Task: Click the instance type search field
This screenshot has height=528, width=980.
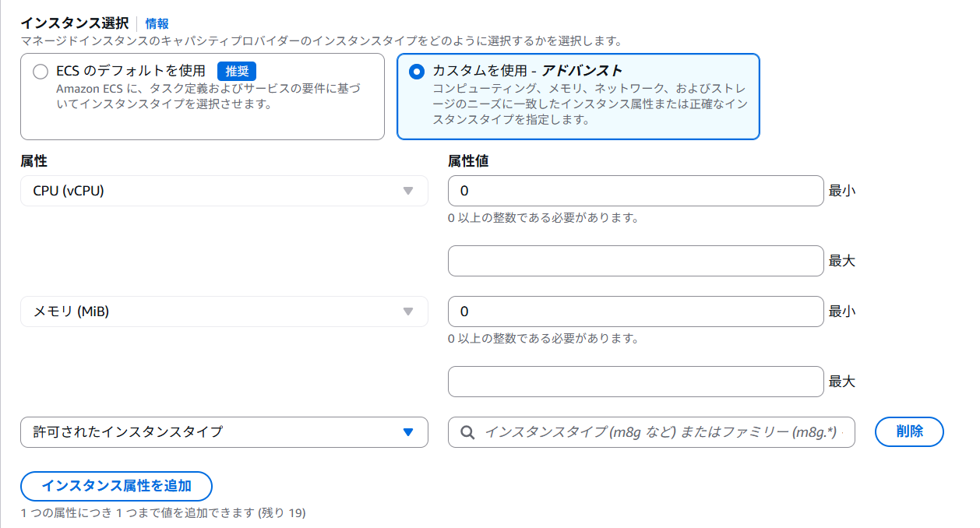Action: pos(662,432)
